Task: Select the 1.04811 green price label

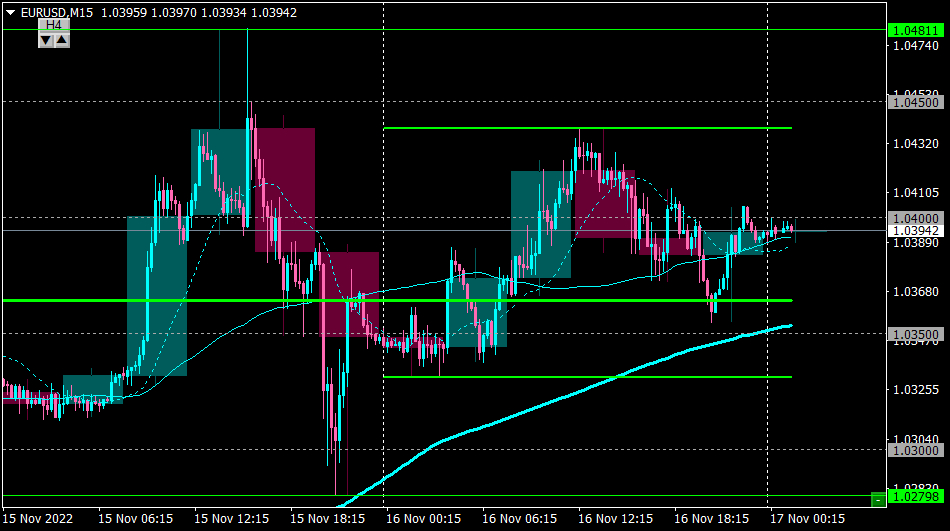Action: [x=915, y=30]
